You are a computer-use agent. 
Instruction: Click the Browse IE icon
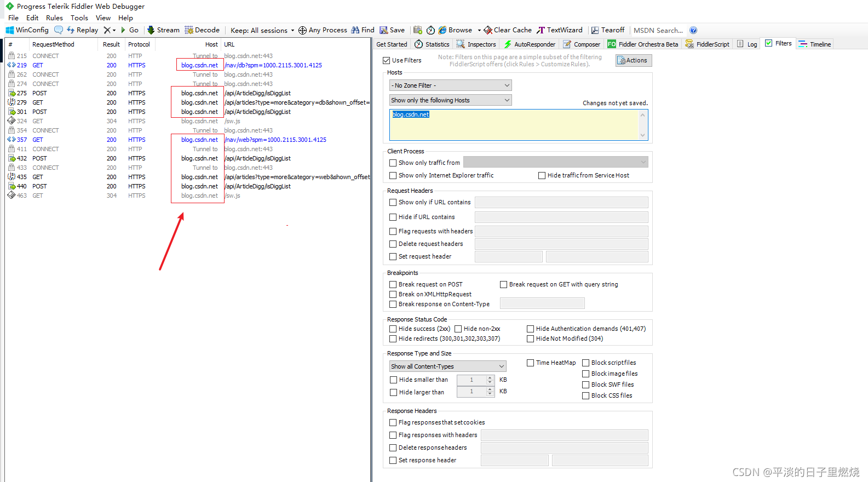[442, 30]
